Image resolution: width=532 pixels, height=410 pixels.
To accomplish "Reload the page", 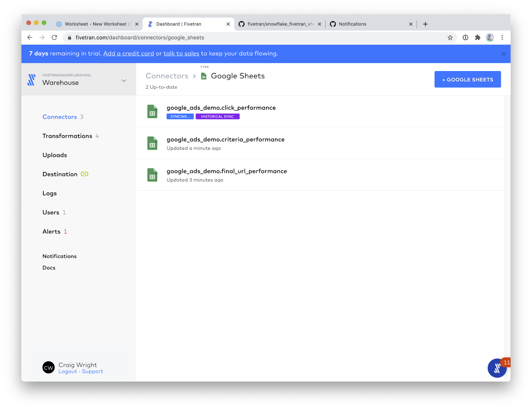I will (x=55, y=38).
